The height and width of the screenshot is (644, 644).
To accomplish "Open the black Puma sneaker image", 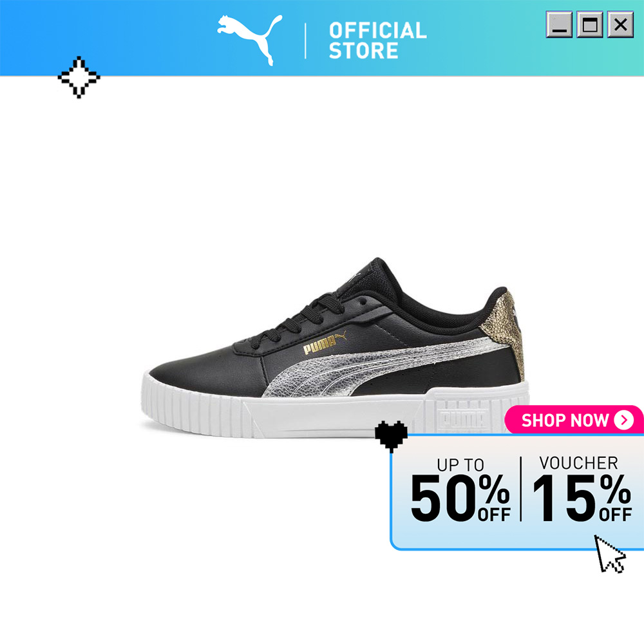I will [x=335, y=348].
